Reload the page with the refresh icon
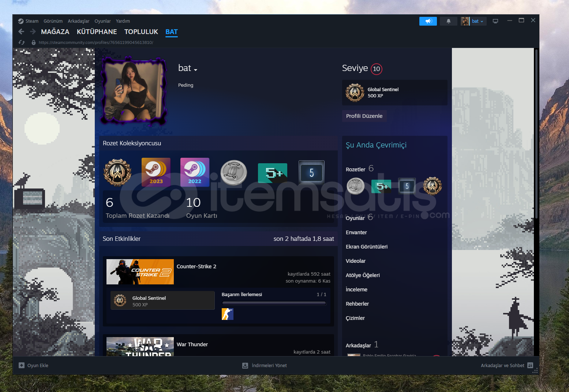The height and width of the screenshot is (392, 569). [x=22, y=42]
